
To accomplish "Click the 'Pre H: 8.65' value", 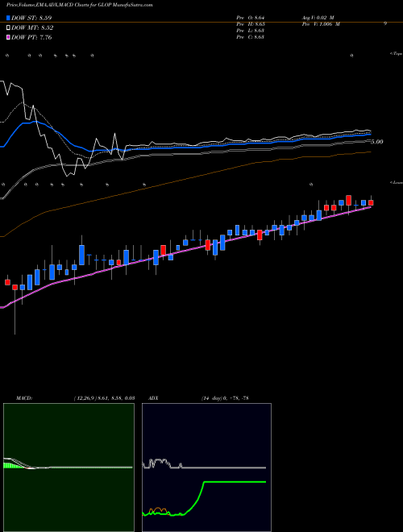I will tap(251, 24).
